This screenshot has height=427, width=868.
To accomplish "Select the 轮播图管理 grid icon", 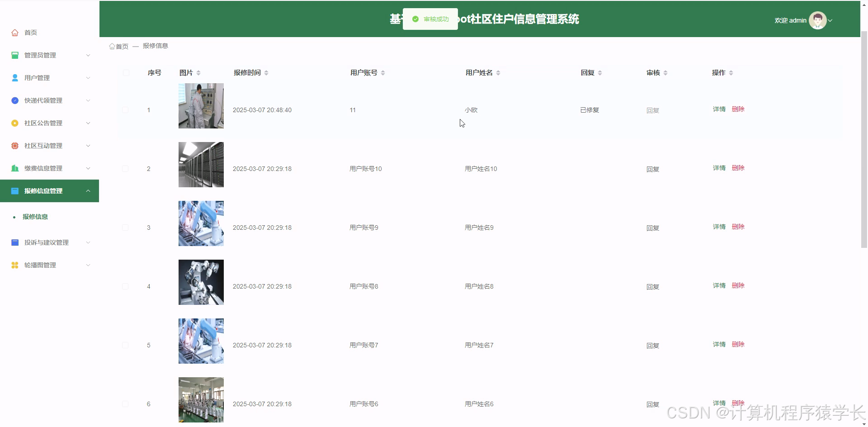I will tap(14, 265).
